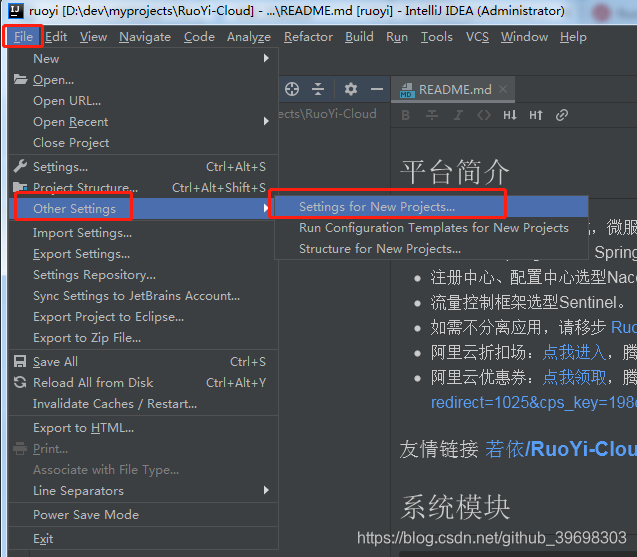The image size is (637, 557).
Task: Toggle bold in markdown toolbar
Action: click(405, 115)
